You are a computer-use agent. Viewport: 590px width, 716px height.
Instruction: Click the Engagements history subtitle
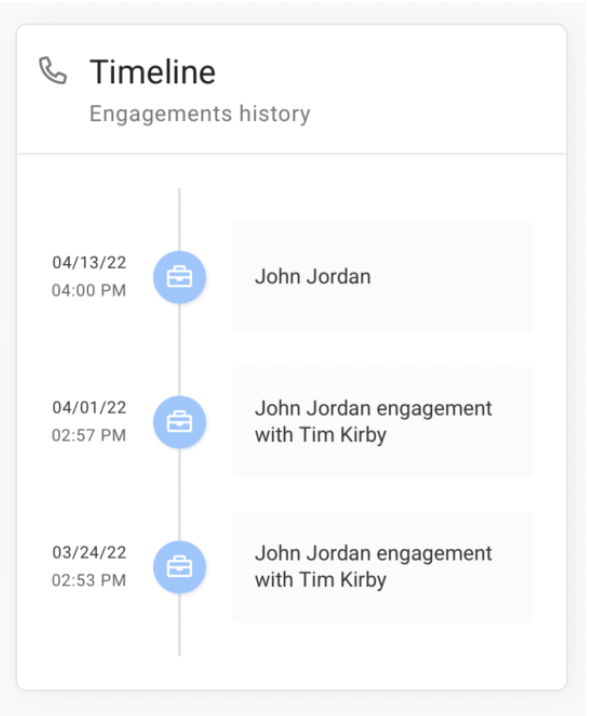200,114
